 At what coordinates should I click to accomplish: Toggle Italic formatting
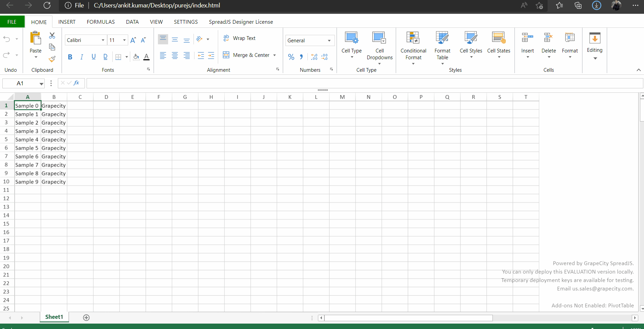click(x=82, y=57)
